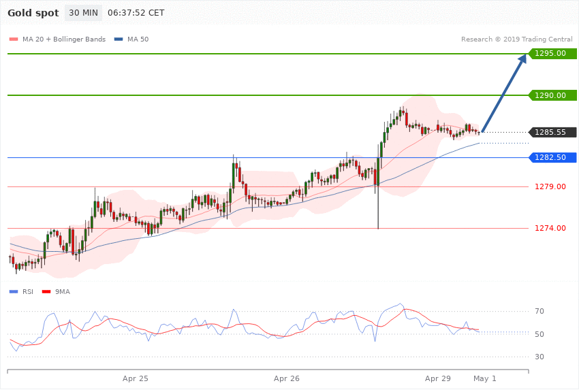579x392 pixels.
Task: Click the Apr 29 date axis label
Action: tap(437, 378)
